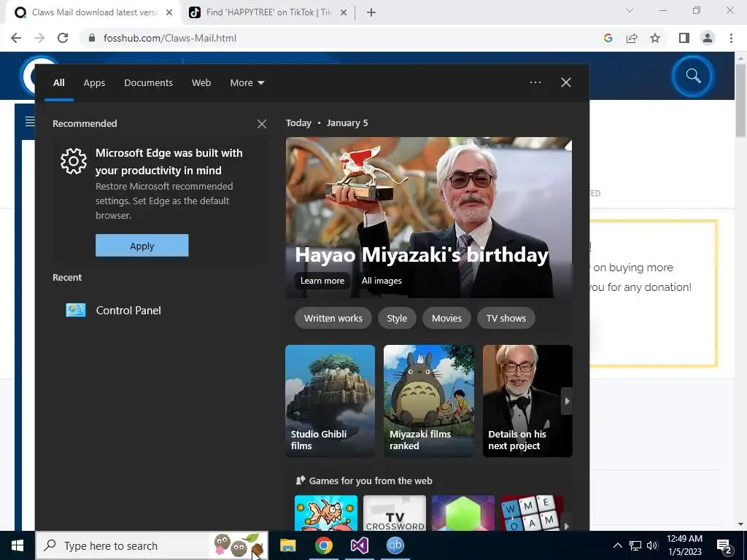
Task: Close the TikTok HAPPYTREE tab
Action: coord(344,12)
